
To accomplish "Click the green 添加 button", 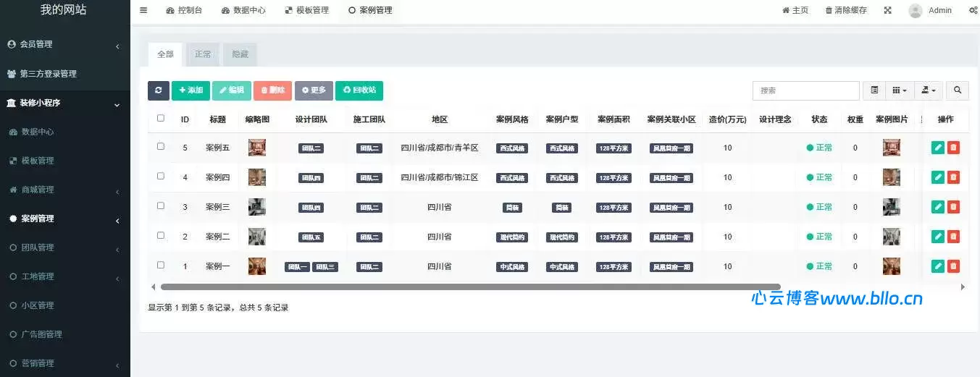I will point(190,90).
